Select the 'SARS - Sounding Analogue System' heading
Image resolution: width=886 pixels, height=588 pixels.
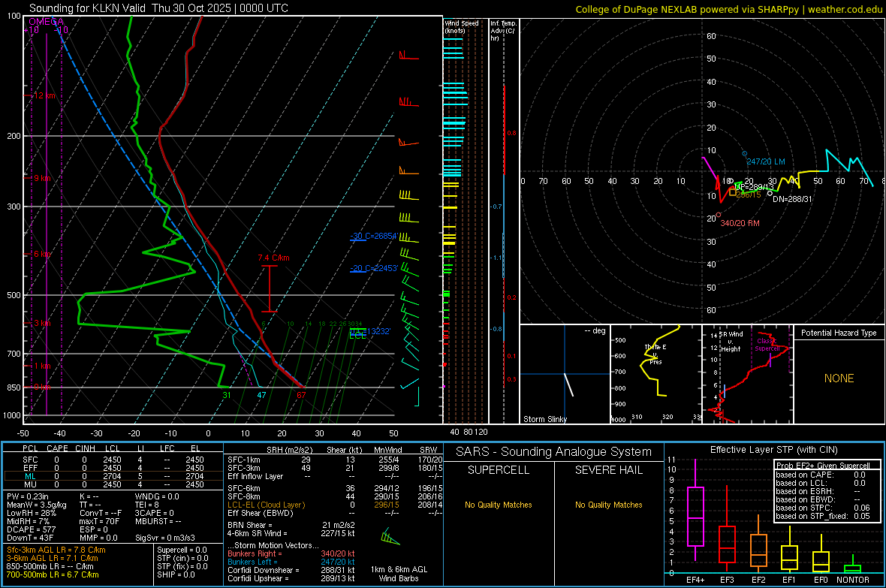coord(554,452)
